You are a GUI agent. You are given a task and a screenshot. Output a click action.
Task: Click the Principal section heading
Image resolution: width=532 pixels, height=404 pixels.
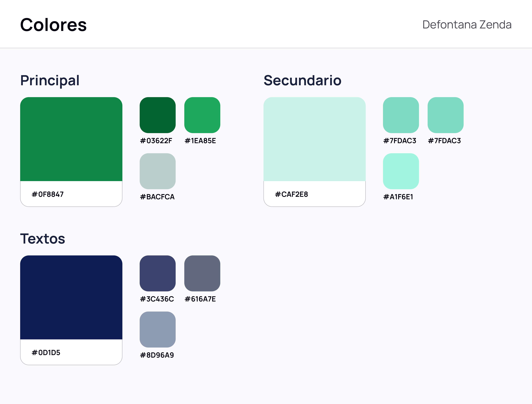coord(50,81)
